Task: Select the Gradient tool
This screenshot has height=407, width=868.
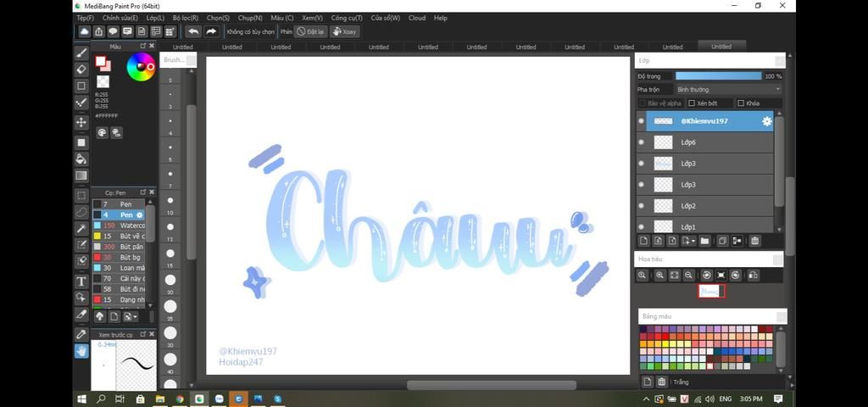Action: tap(81, 176)
